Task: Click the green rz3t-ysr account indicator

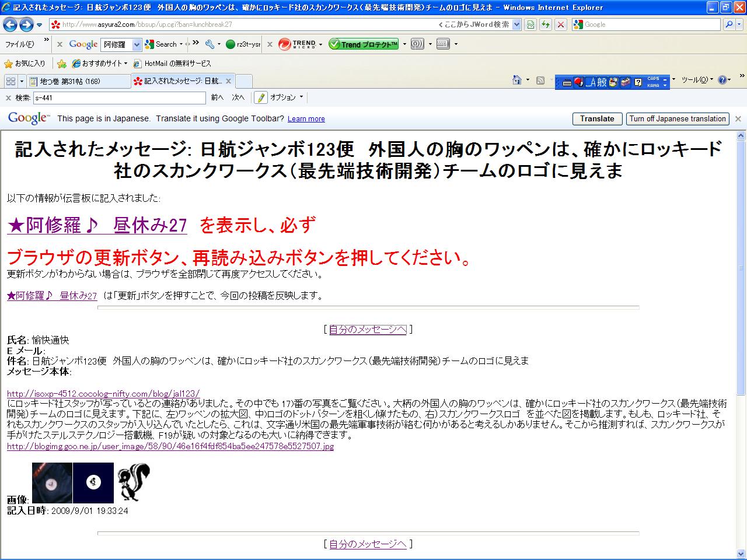Action: (x=243, y=44)
